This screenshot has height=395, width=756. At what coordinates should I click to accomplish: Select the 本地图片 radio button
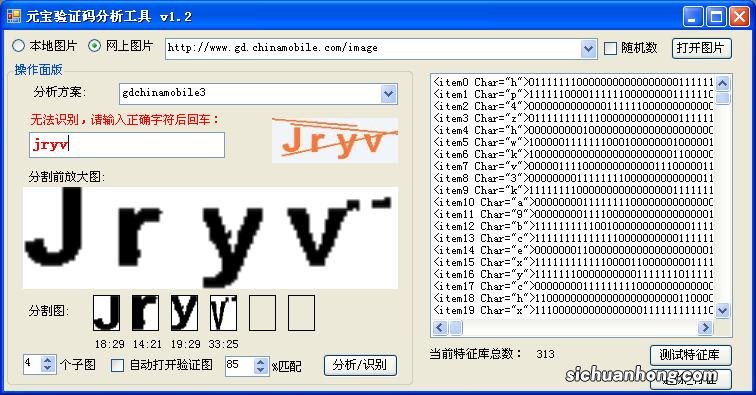18,46
